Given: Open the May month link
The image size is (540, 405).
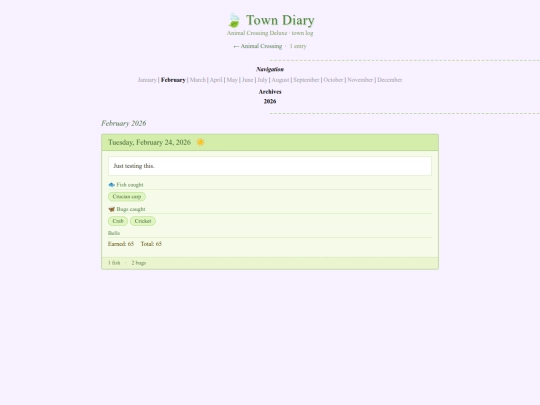Looking at the screenshot, I should coord(232,80).
